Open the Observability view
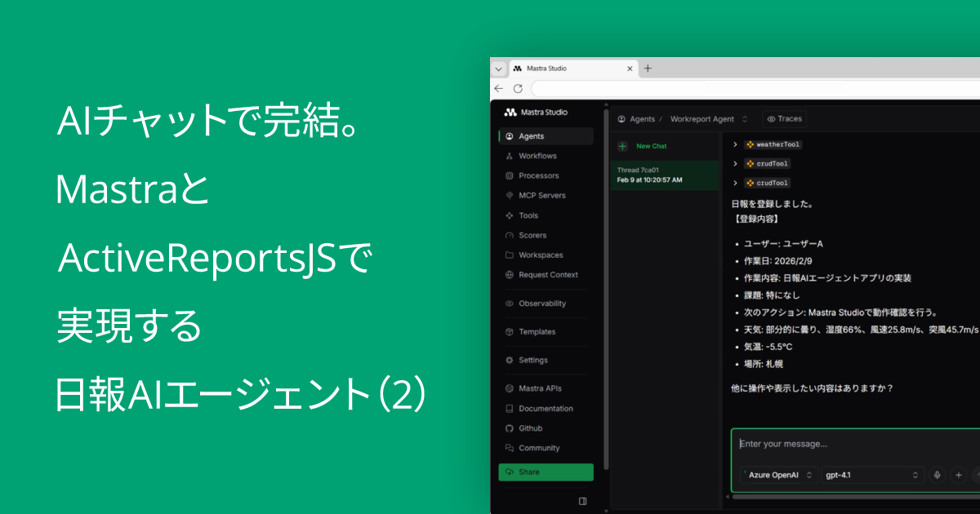The width and height of the screenshot is (980, 514). (542, 303)
